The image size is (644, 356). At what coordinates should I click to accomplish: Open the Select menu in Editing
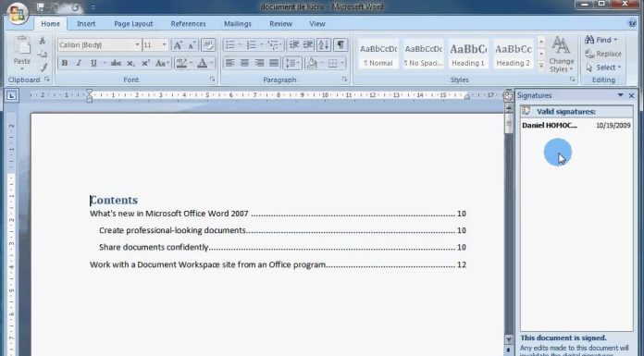pyautogui.click(x=603, y=68)
